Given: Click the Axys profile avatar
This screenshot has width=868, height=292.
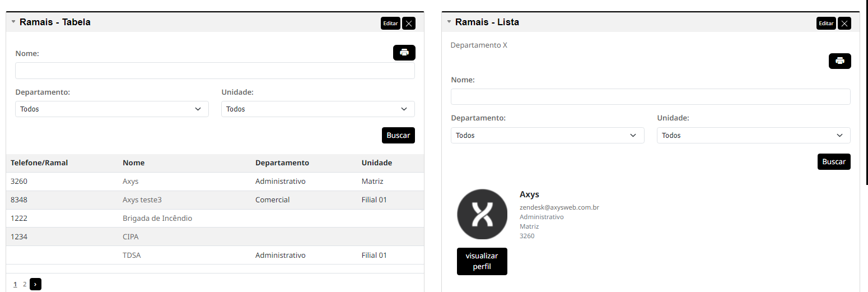Looking at the screenshot, I should tap(482, 214).
